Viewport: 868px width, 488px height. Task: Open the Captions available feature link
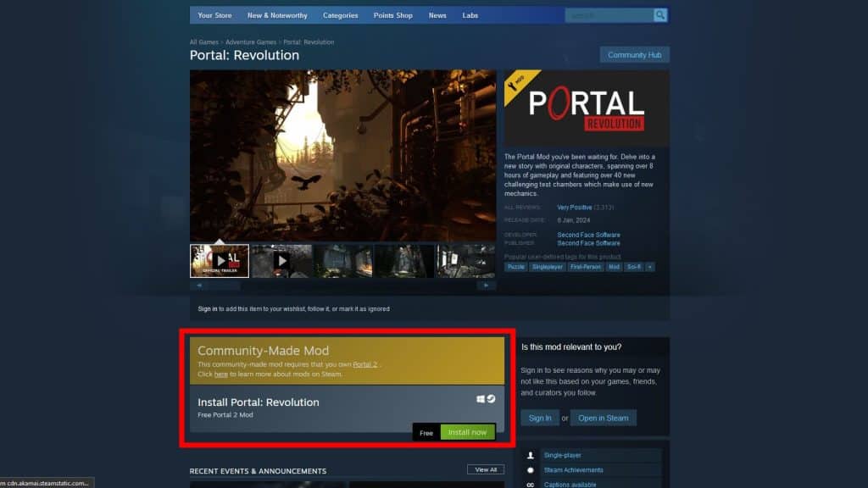coord(570,485)
